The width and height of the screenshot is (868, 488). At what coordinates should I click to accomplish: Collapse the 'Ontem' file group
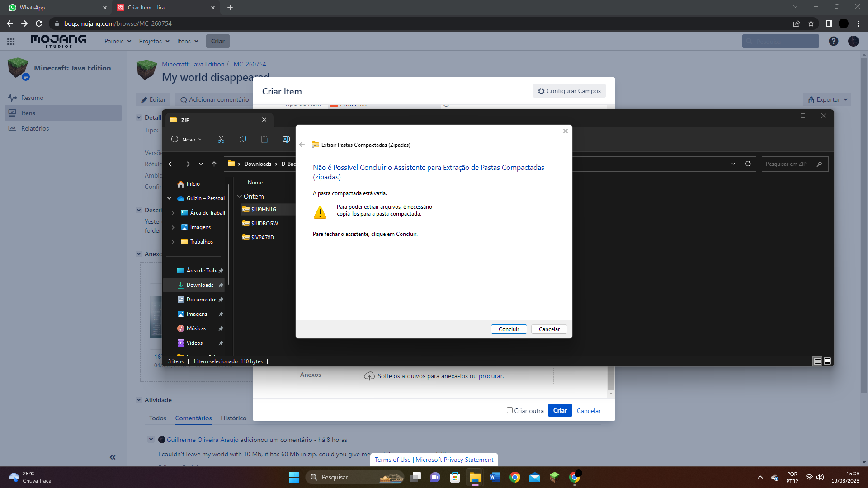pyautogui.click(x=240, y=197)
